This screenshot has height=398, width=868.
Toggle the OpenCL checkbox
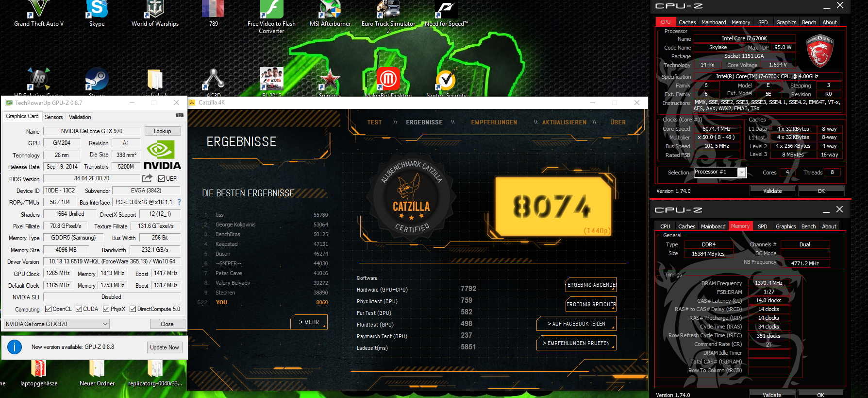click(x=48, y=309)
